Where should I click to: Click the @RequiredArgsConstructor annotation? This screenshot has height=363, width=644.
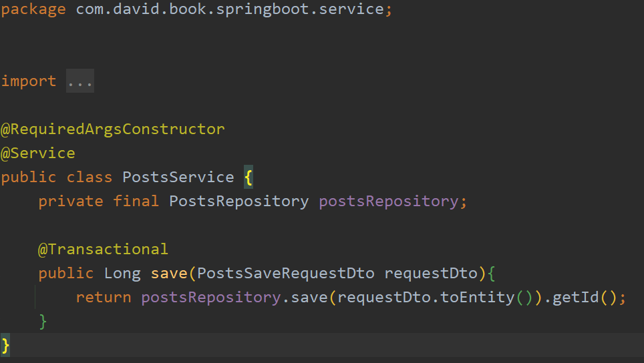click(112, 129)
